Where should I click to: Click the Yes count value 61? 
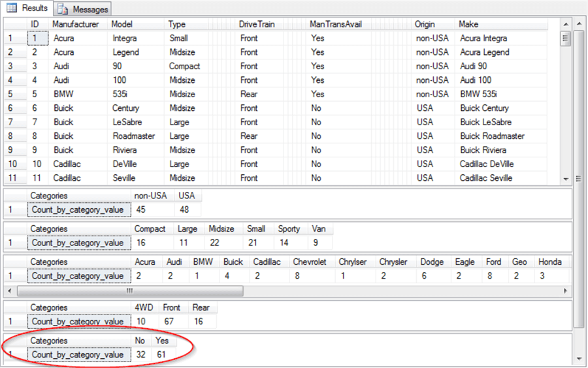pos(162,355)
